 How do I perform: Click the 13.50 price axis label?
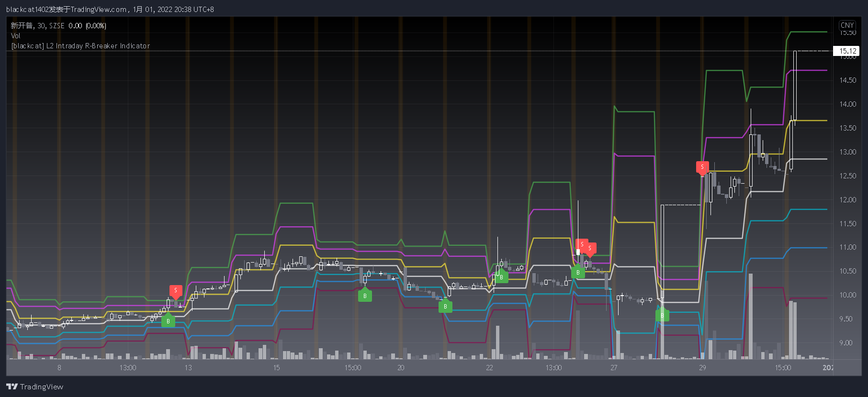click(847, 128)
